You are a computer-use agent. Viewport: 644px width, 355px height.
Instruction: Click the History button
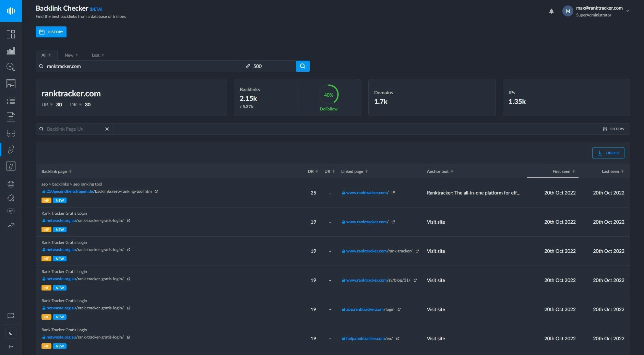tap(51, 32)
